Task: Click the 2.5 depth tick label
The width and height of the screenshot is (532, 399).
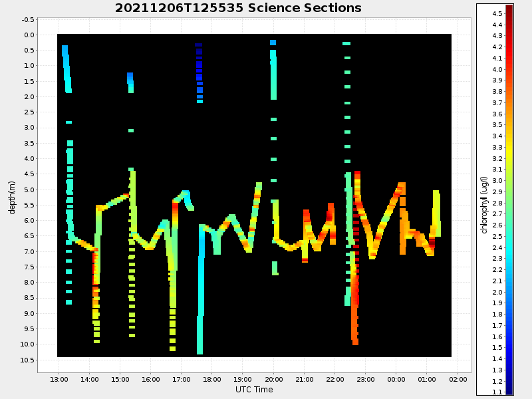Action: (29, 112)
